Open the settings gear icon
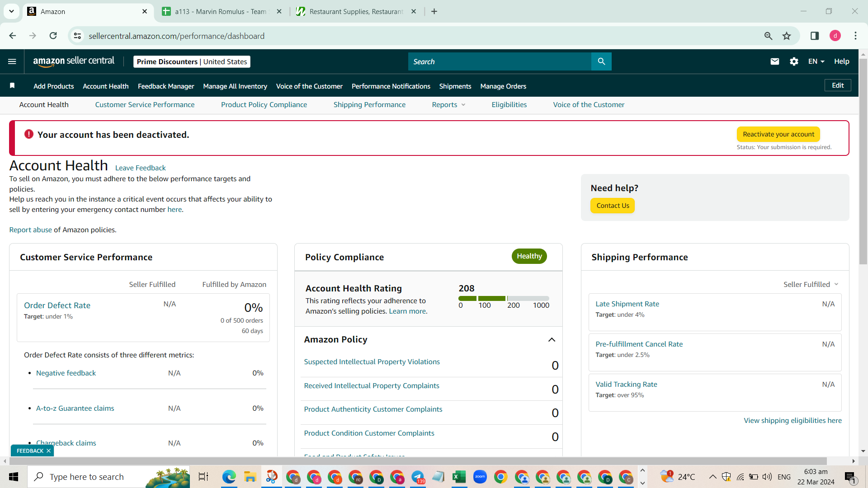Image resolution: width=868 pixels, height=488 pixels. coord(794,61)
